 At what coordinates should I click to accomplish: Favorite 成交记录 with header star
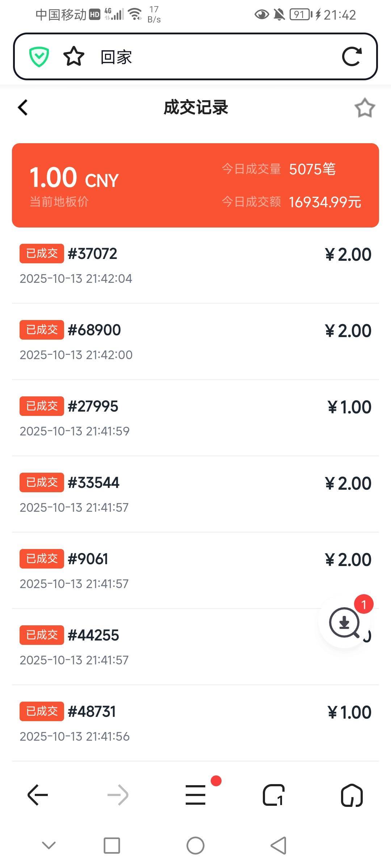[x=365, y=108]
